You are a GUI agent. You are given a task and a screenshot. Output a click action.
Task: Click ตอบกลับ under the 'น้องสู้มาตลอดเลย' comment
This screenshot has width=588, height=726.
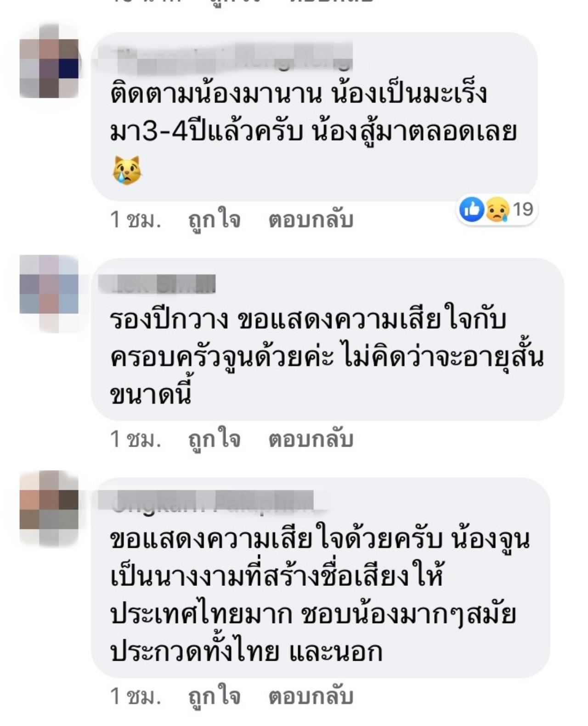click(x=311, y=220)
